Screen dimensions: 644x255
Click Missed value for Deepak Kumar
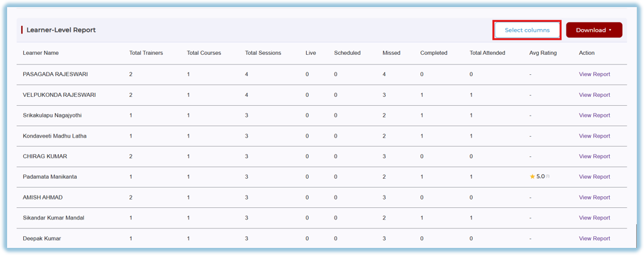coord(384,239)
